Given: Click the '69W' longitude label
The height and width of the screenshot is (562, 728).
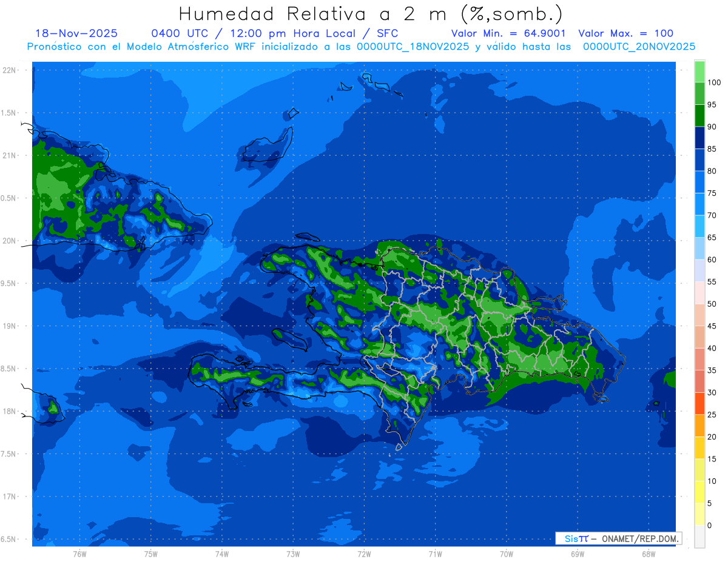Looking at the screenshot, I should 578,554.
